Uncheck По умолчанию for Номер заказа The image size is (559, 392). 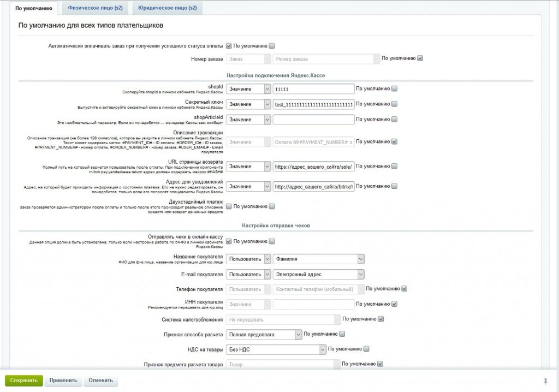[420, 58]
